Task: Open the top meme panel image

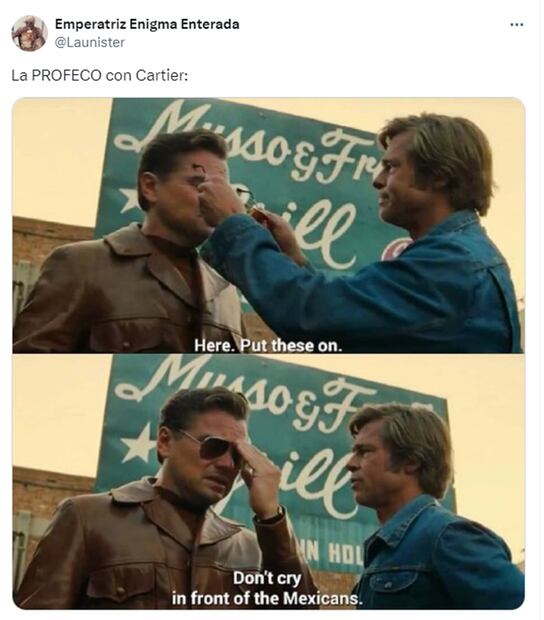Action: (x=268, y=225)
